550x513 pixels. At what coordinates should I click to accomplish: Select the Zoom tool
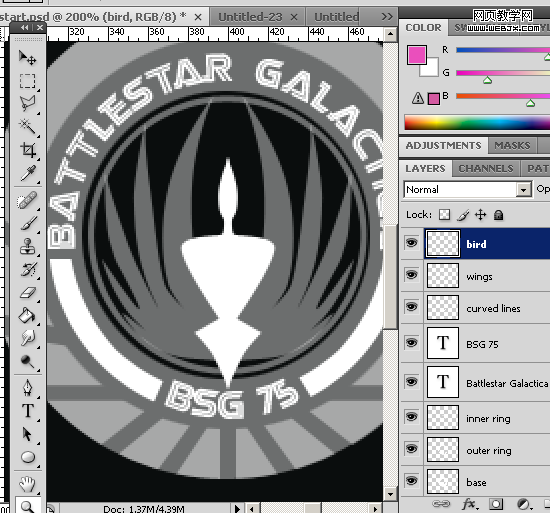(27, 506)
